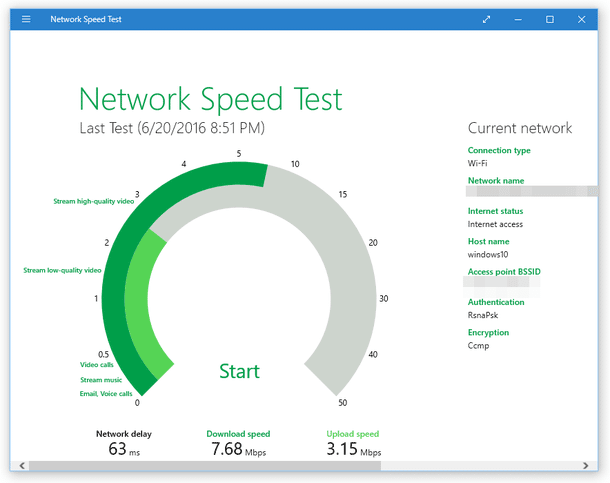Click the 'Network name' label
The image size is (610, 483).
click(496, 180)
